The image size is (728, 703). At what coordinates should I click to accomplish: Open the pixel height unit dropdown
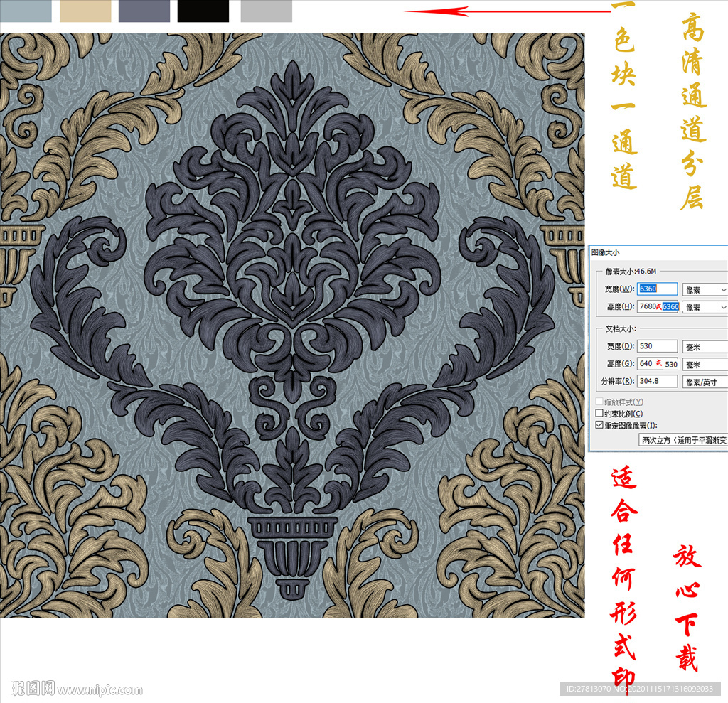click(x=705, y=307)
